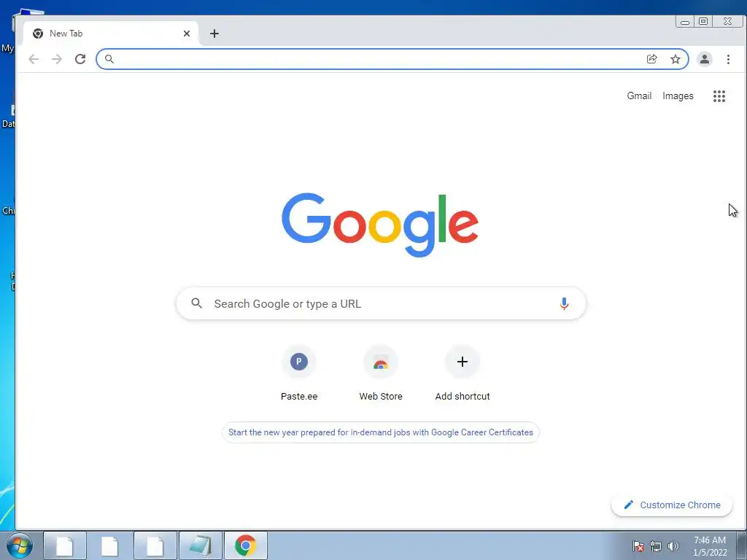Click the taskbar clock showing 7:46 AM
This screenshot has height=560, width=747.
(x=709, y=546)
